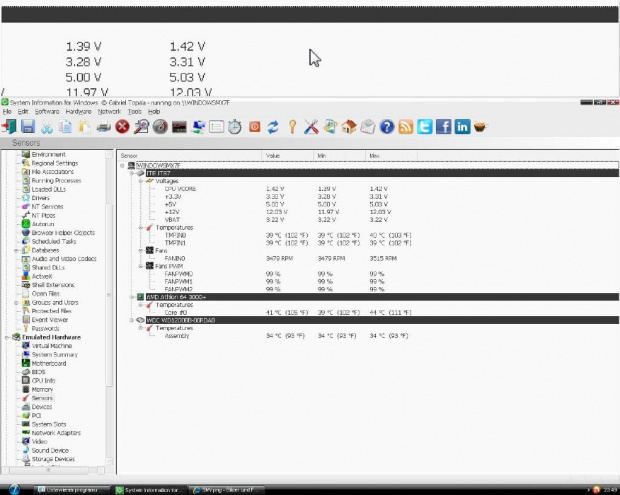Viewport: 620px width, 495px height.
Task: Click the golden key toolbar icon
Action: click(292, 127)
